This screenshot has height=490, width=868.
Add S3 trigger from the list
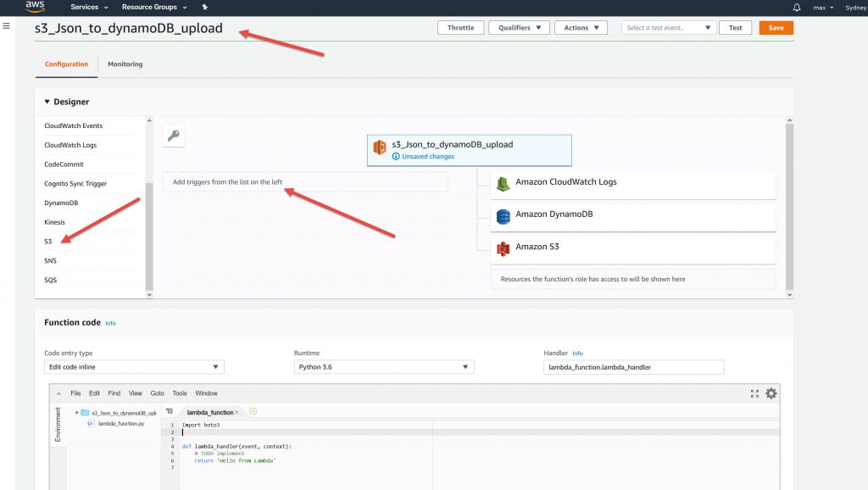pyautogui.click(x=48, y=242)
